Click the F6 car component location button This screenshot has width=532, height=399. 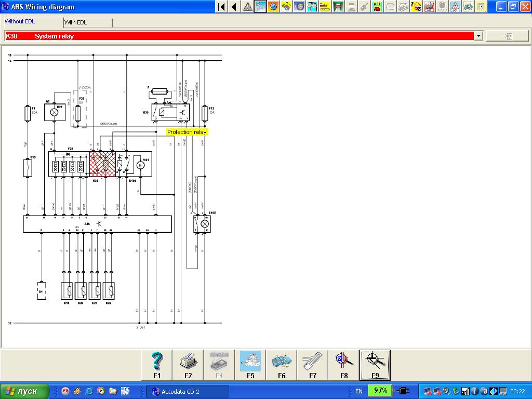[282, 365]
